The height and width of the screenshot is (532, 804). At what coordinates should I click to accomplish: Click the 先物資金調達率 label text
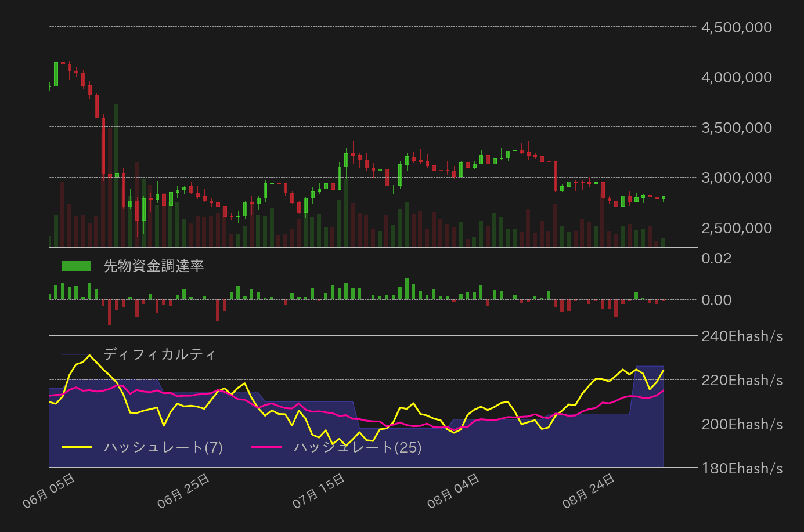(153, 266)
